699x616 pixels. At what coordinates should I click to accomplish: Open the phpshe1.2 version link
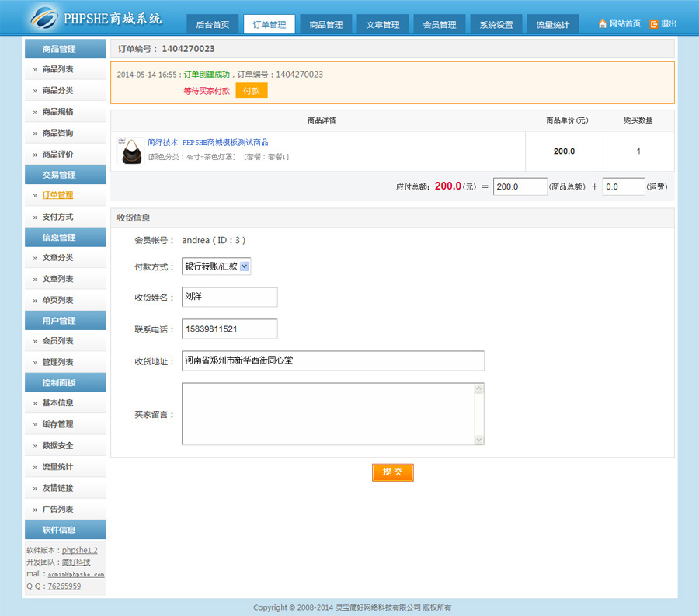coord(80,550)
